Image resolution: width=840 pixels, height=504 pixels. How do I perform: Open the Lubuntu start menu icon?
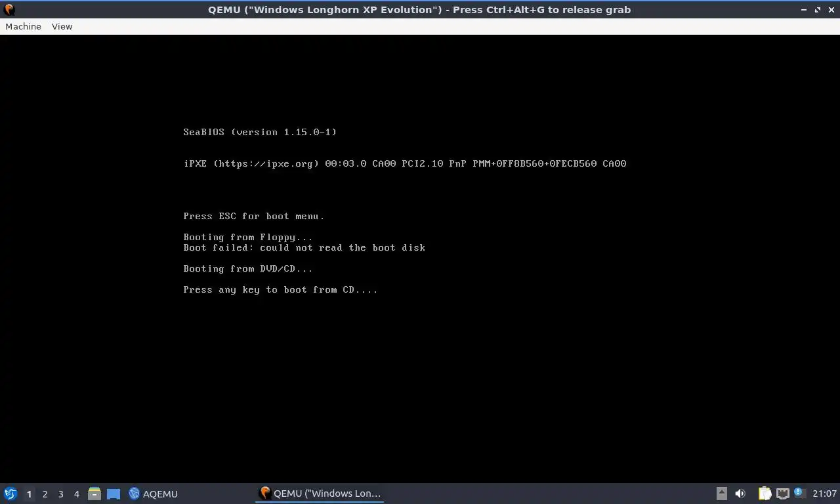click(x=10, y=493)
